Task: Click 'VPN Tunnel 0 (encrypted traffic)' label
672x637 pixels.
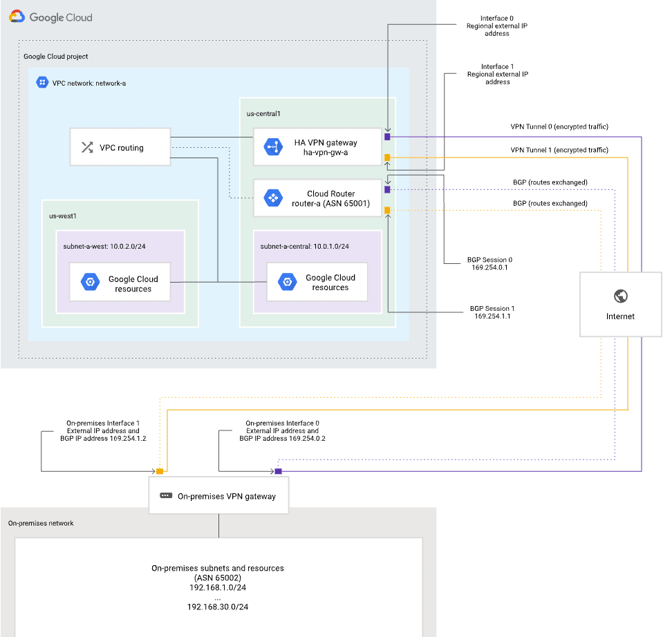Action: click(559, 127)
